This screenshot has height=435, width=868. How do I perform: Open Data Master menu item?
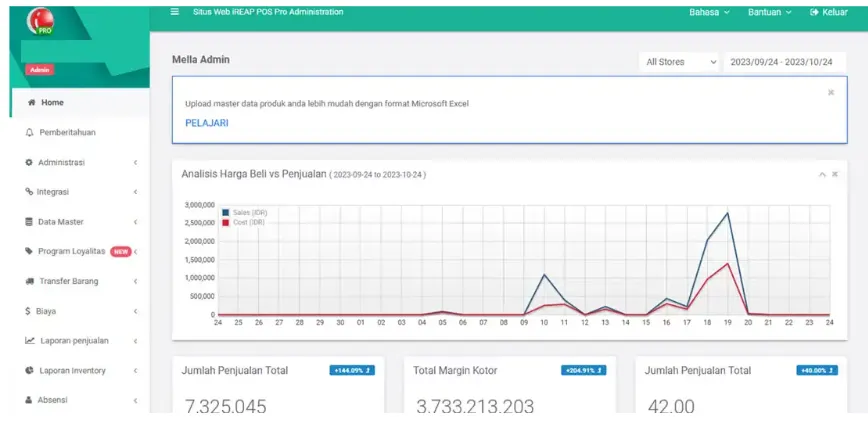pyautogui.click(x=81, y=221)
